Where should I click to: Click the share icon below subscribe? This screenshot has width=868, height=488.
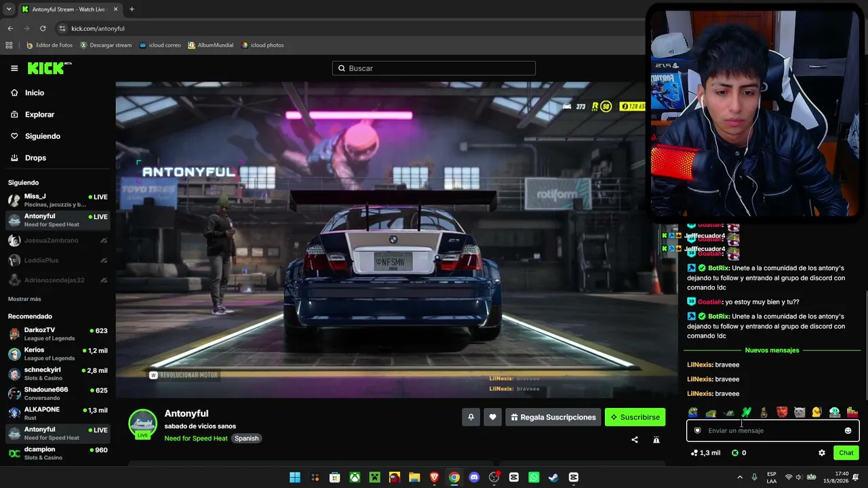pos(635,440)
